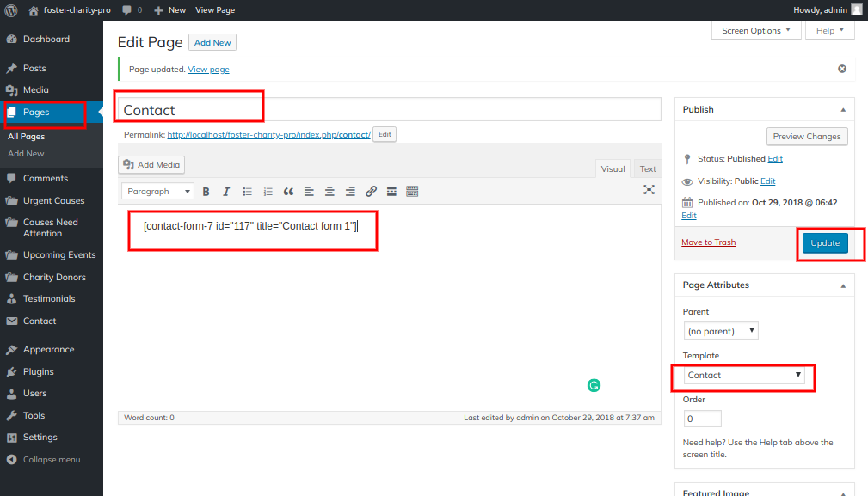The width and height of the screenshot is (868, 496).
Task: Open Tools menu in sidebar
Action: tap(34, 415)
